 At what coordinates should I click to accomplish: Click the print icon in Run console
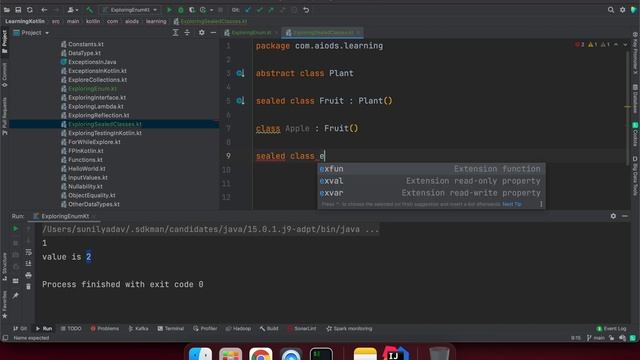(29, 276)
